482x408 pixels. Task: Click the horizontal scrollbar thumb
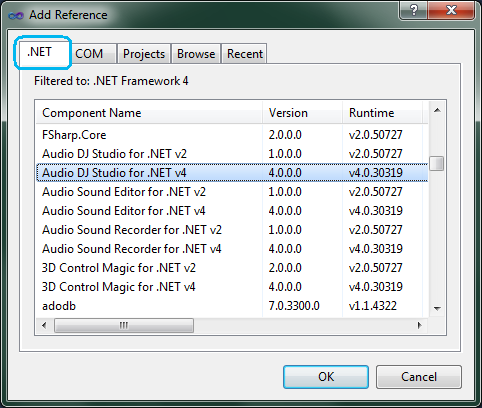(x=124, y=325)
